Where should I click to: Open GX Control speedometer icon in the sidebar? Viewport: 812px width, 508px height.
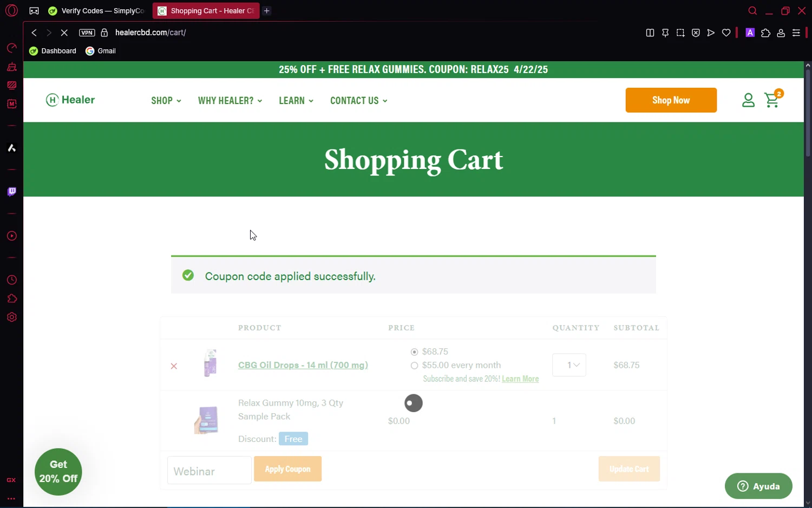tap(12, 48)
